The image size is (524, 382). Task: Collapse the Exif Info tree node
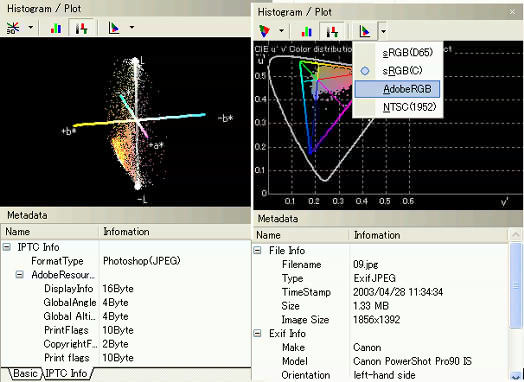pyautogui.click(x=257, y=333)
